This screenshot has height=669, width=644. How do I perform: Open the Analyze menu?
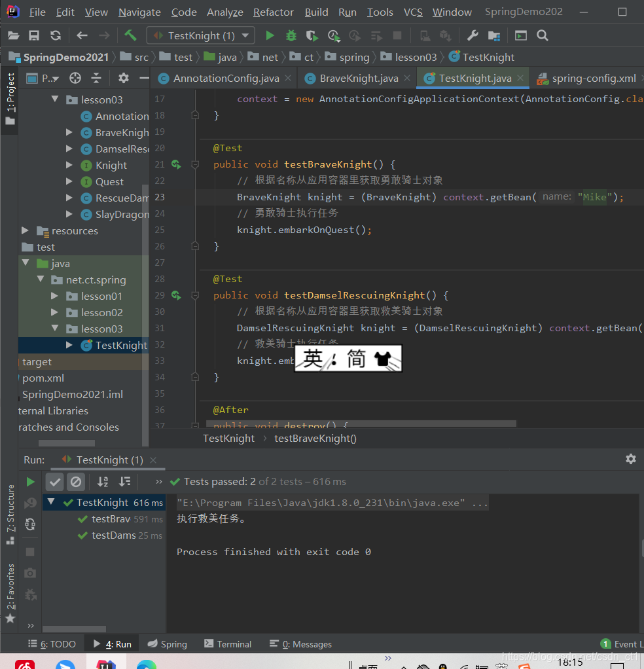[x=224, y=12]
